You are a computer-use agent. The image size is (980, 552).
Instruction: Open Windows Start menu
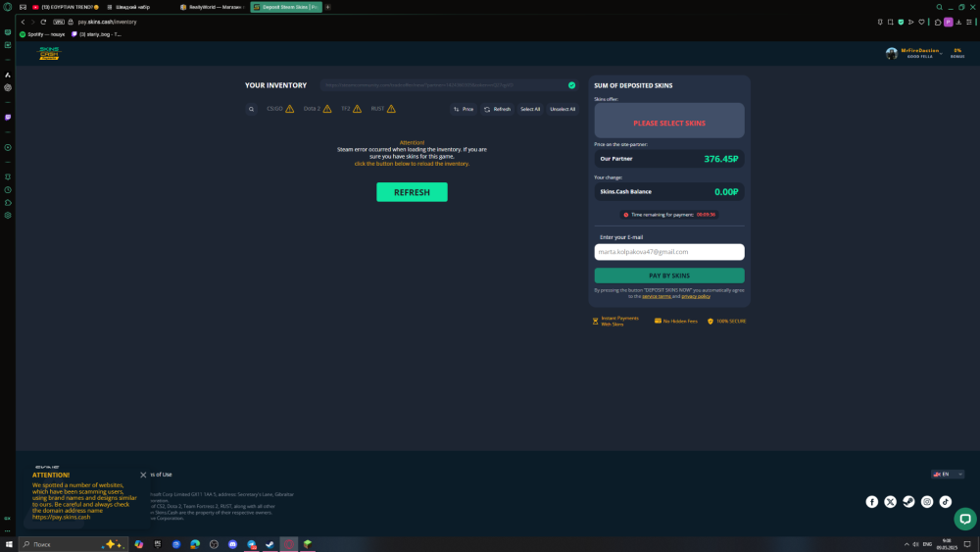[9, 544]
